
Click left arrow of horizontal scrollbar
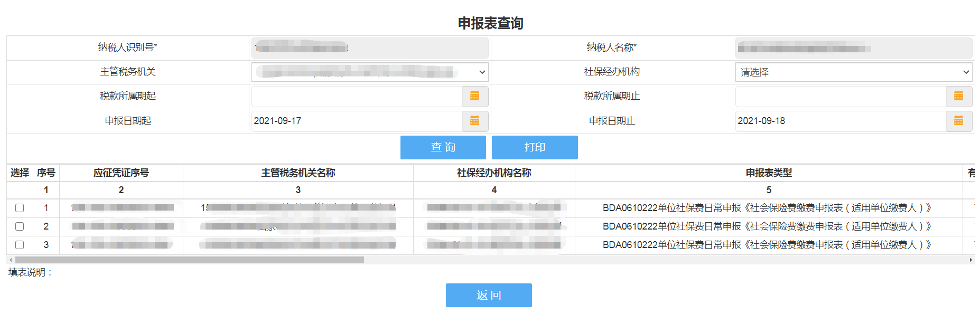click(11, 260)
